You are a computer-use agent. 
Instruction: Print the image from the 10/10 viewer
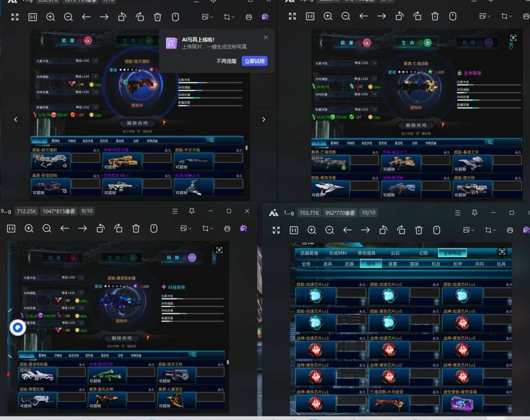[x=510, y=230]
